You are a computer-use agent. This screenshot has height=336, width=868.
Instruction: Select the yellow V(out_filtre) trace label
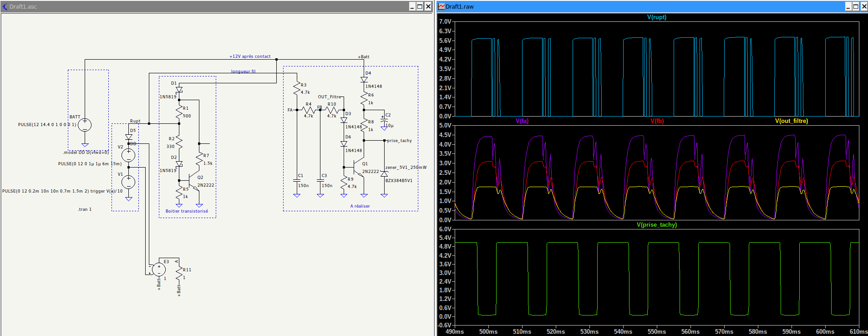click(x=791, y=121)
